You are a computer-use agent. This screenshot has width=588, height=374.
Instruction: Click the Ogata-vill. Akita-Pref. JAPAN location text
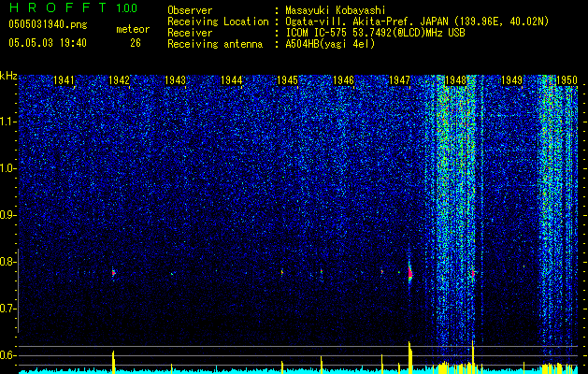point(417,22)
